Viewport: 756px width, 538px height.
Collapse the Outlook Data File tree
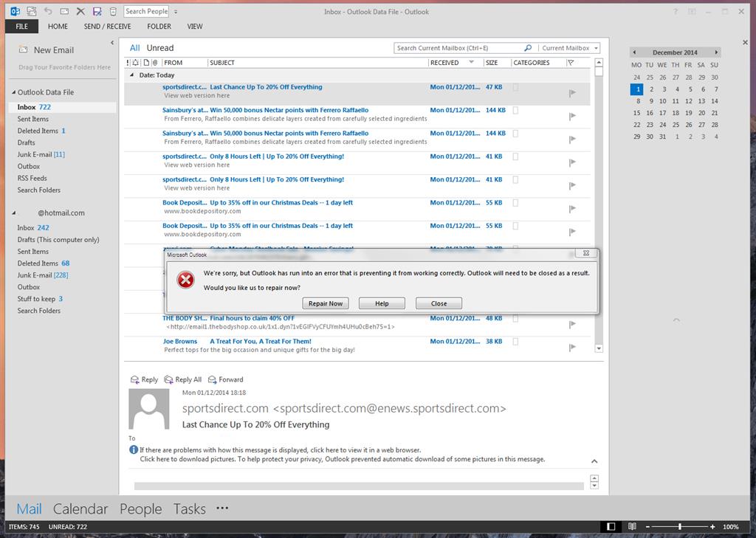coord(14,92)
